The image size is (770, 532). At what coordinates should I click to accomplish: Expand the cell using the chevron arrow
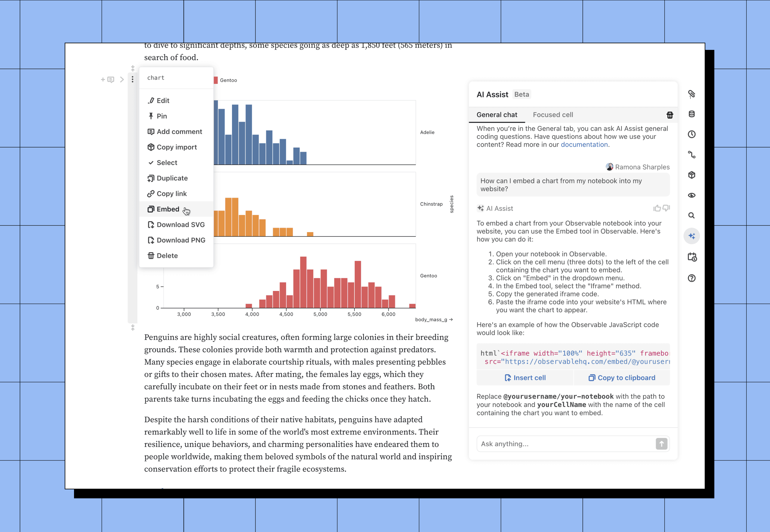(122, 80)
